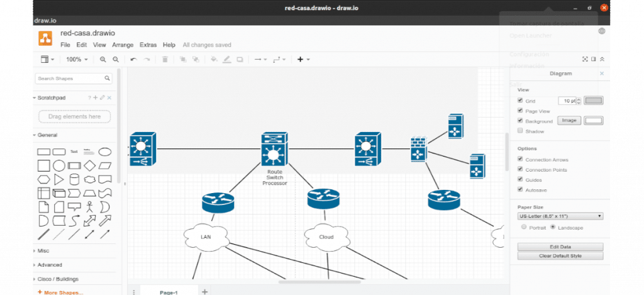Switch to the Page-1 tab
The image size is (644, 295).
(169, 292)
